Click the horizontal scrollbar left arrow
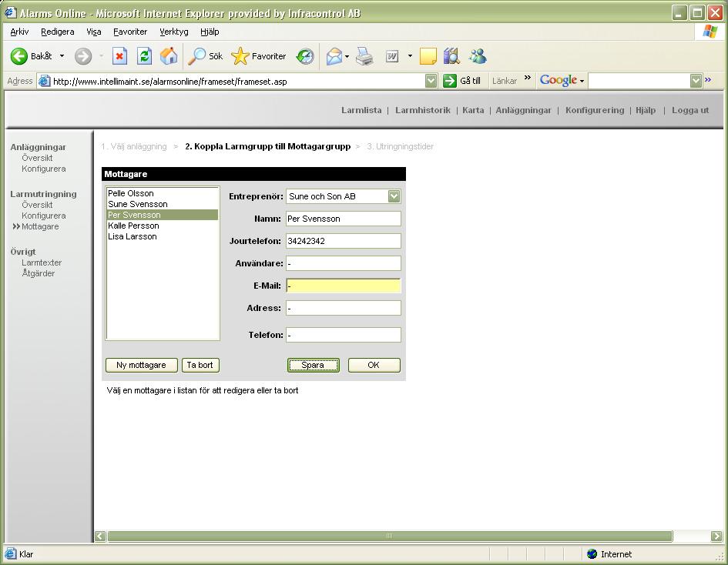This screenshot has height=565, width=728. [100, 537]
